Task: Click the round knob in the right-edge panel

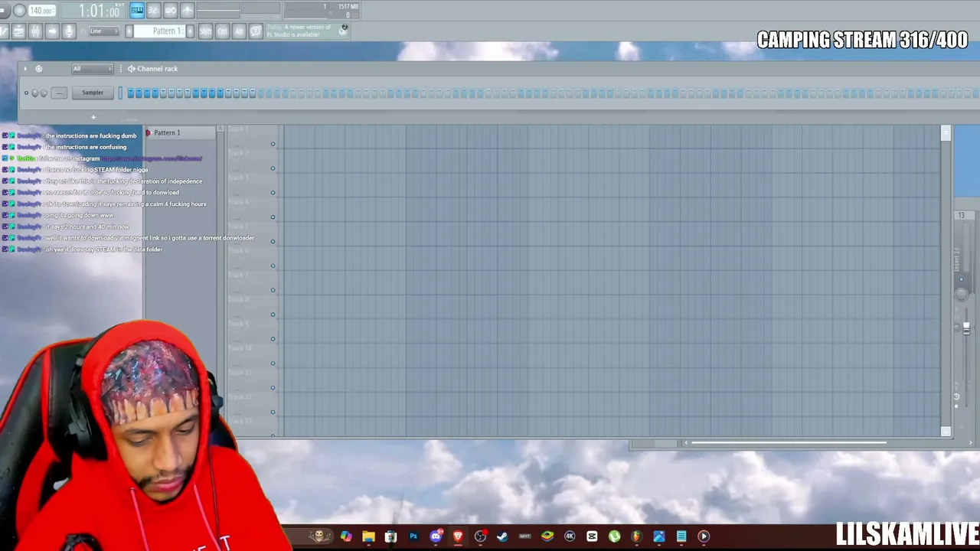Action: click(962, 295)
